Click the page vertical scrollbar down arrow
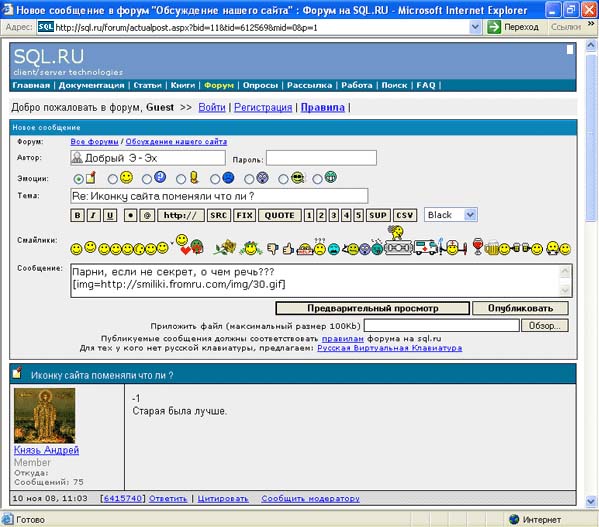Screen dimensions: 599x527 pos(591,501)
